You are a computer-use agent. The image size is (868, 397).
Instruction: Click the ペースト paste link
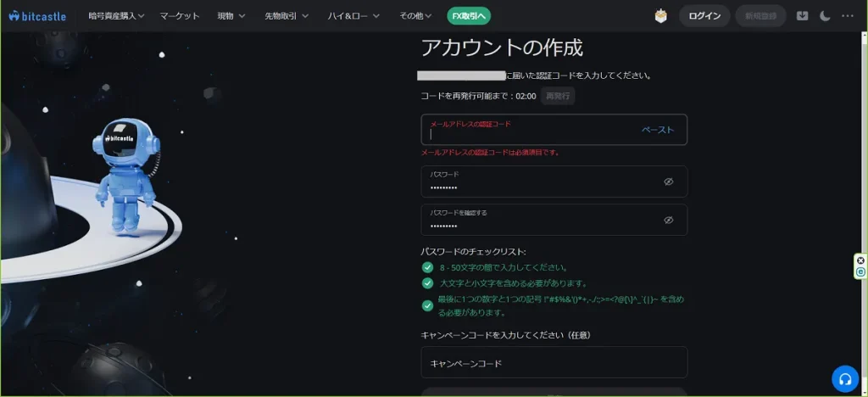tap(658, 130)
